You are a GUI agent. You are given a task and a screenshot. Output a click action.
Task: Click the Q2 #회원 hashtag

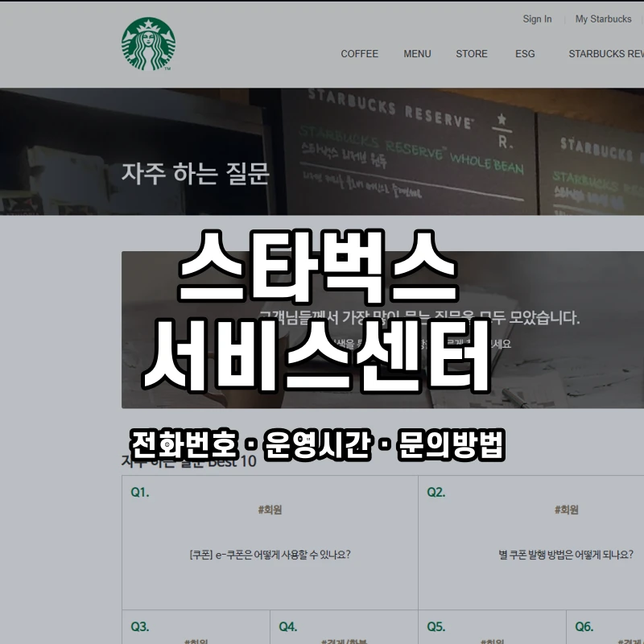click(x=566, y=510)
